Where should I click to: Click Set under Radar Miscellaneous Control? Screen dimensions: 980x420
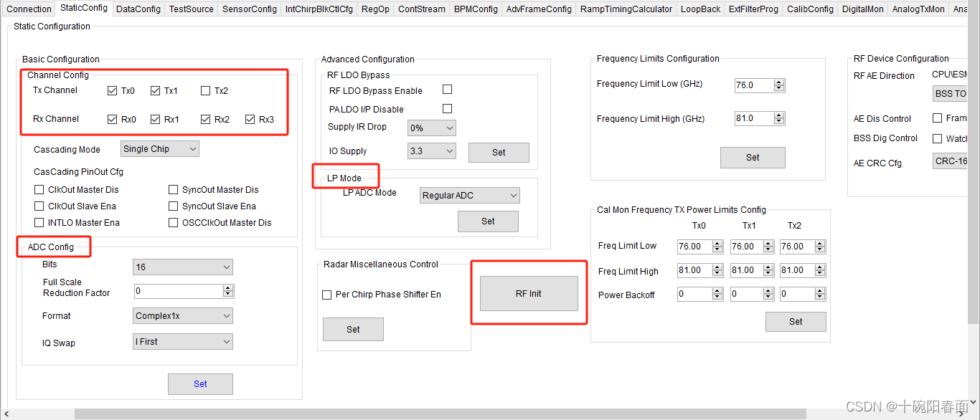coord(353,329)
